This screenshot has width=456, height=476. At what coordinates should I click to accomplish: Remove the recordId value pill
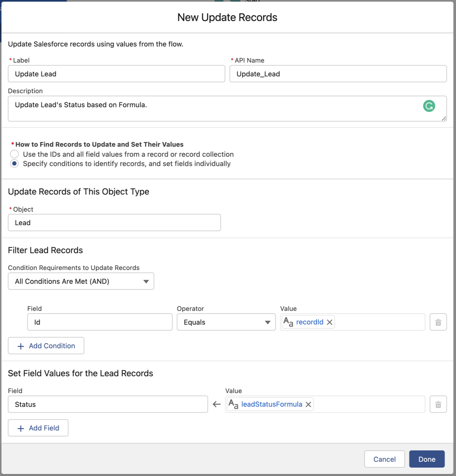329,322
